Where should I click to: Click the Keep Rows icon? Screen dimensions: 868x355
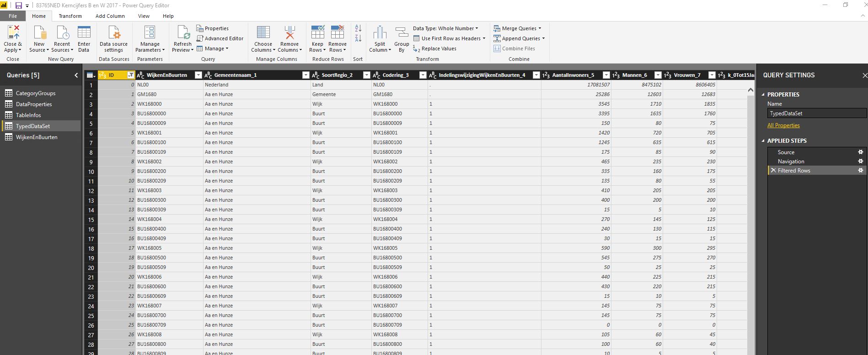pyautogui.click(x=317, y=32)
